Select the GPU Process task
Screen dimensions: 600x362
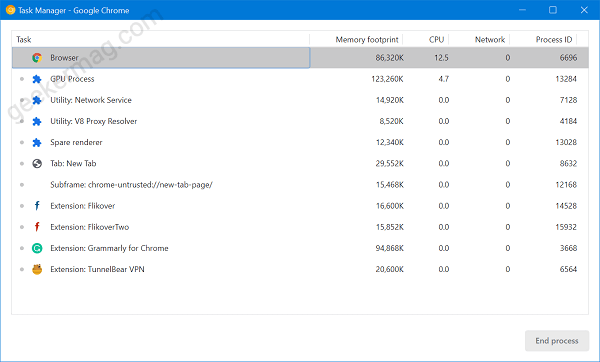point(300,79)
